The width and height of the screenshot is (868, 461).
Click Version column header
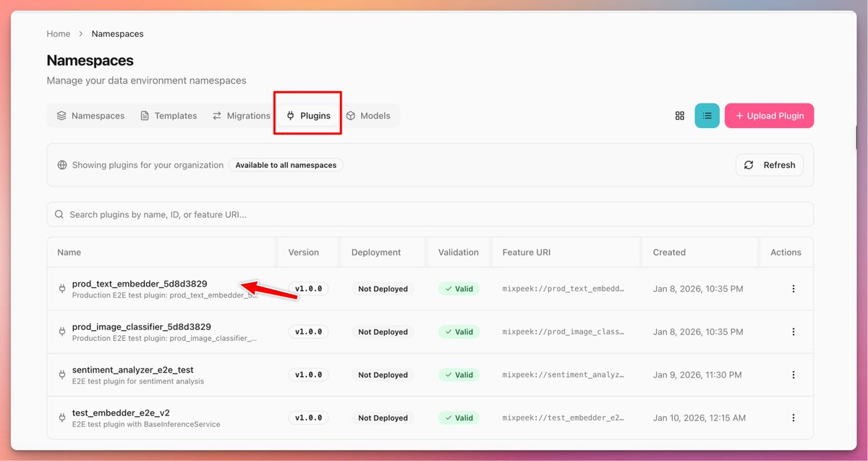(x=304, y=253)
